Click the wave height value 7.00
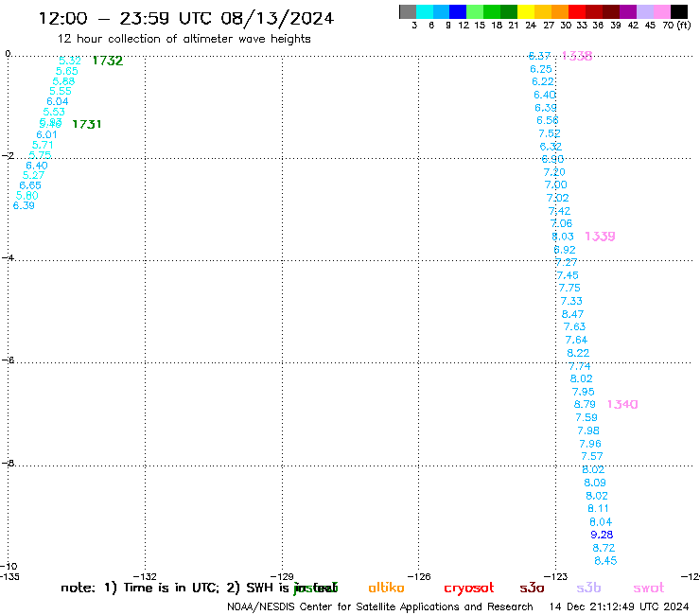Viewport: 700px width, 615px height. (x=556, y=184)
